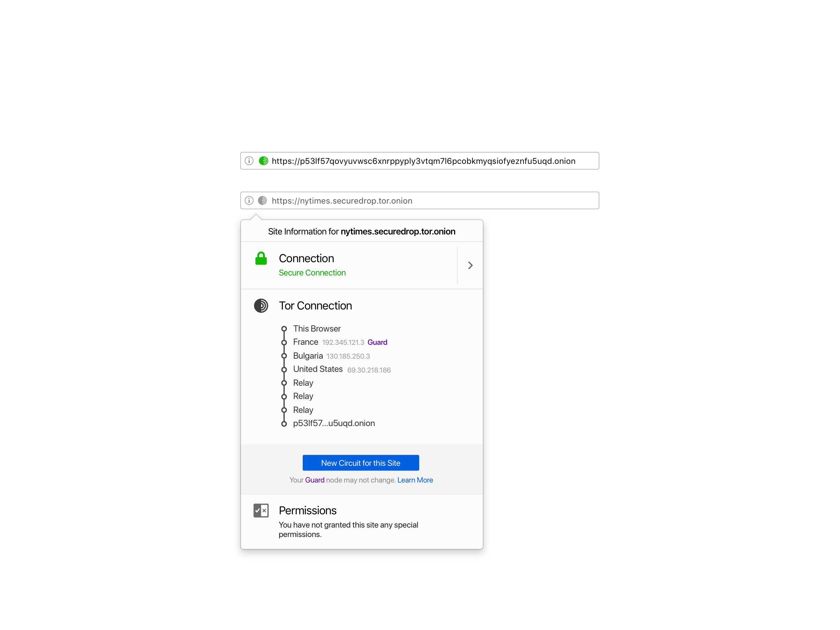Click the Tor Connection onion icon
Image resolution: width=840 pixels, height=630 pixels.
(x=261, y=305)
